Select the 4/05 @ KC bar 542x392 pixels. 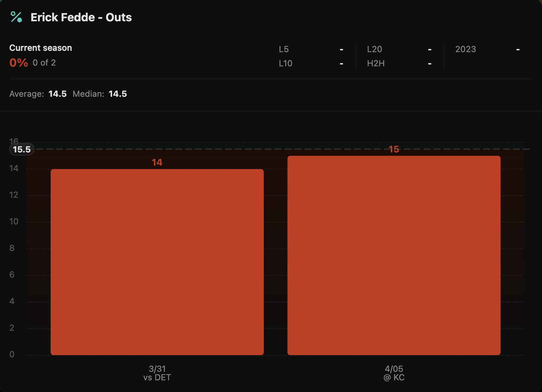(394, 255)
